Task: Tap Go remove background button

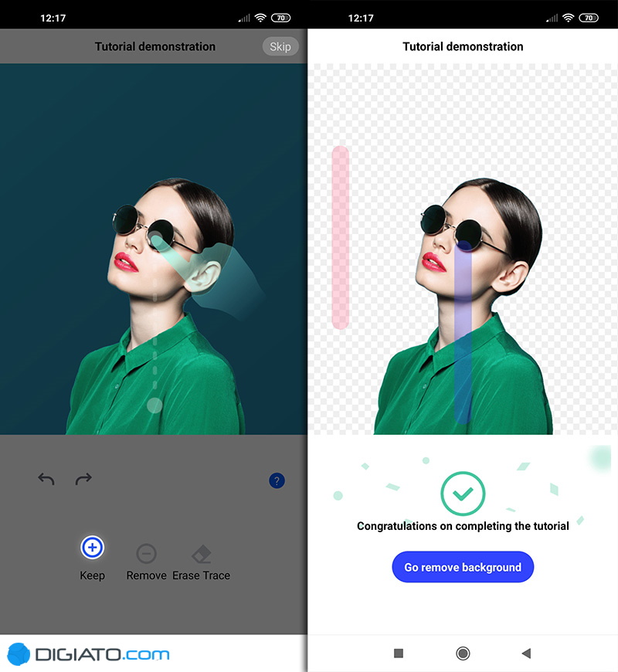Action: [x=463, y=567]
